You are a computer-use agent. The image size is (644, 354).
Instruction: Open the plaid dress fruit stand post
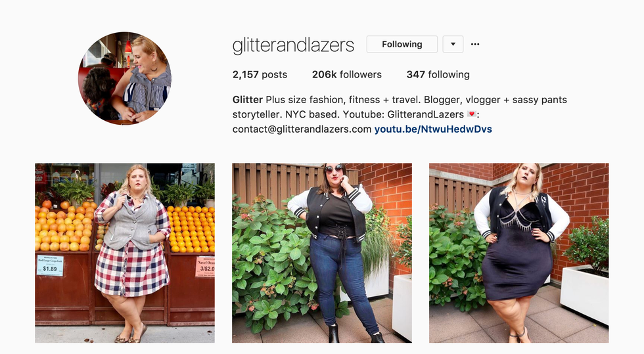coord(125,253)
